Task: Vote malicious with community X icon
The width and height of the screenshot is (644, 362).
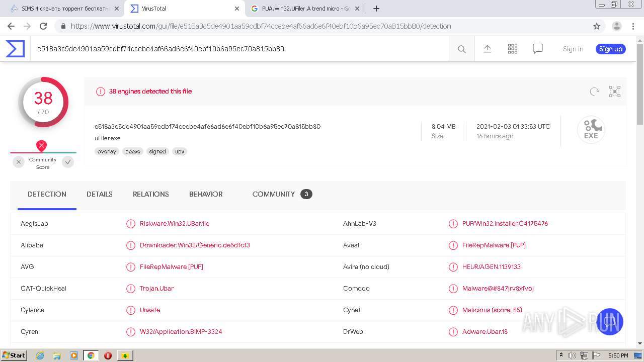Action: point(19,162)
